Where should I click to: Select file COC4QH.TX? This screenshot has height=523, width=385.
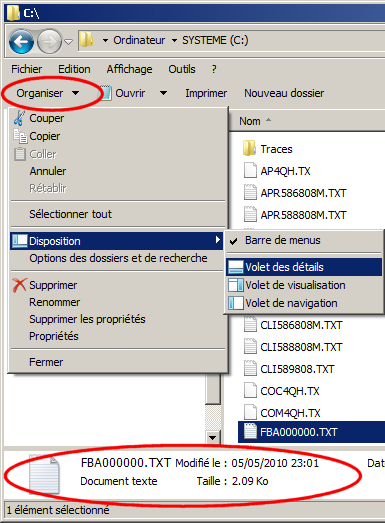pyautogui.click(x=290, y=391)
